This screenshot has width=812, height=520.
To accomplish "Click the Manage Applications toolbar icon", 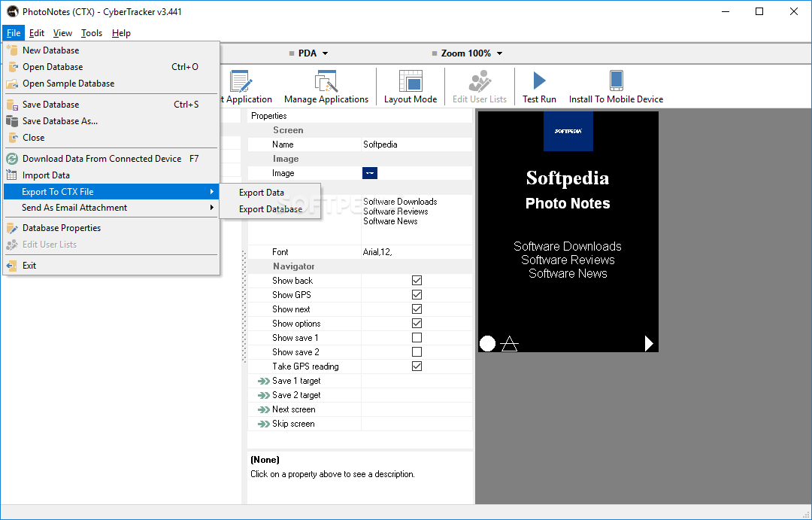I will pos(326,81).
